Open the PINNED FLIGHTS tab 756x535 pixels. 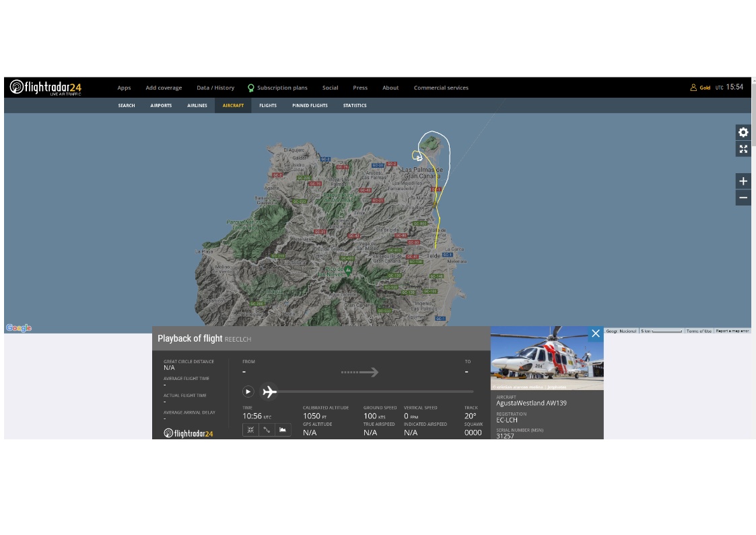coord(310,106)
